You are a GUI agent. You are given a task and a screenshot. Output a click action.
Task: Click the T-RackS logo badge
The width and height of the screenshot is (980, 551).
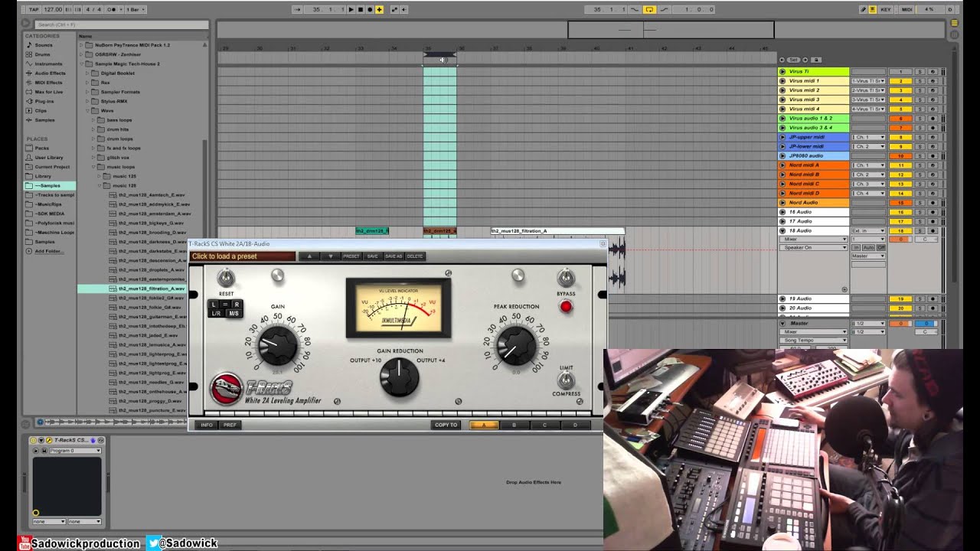click(x=227, y=388)
